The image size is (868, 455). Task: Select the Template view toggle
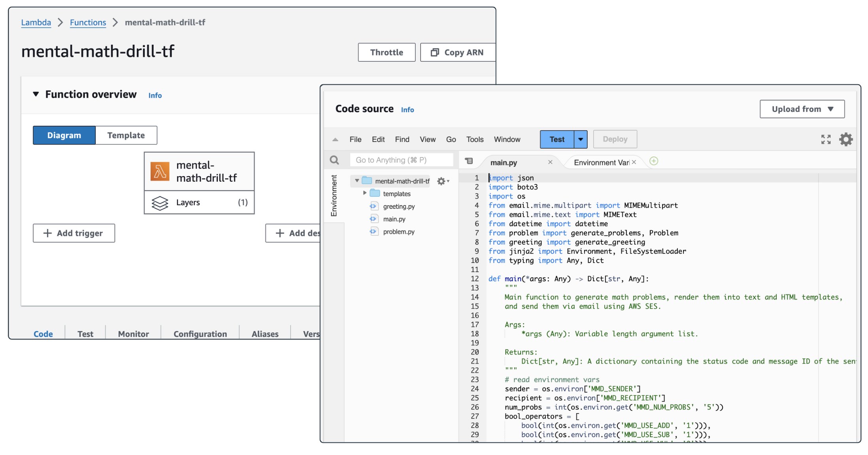click(126, 135)
